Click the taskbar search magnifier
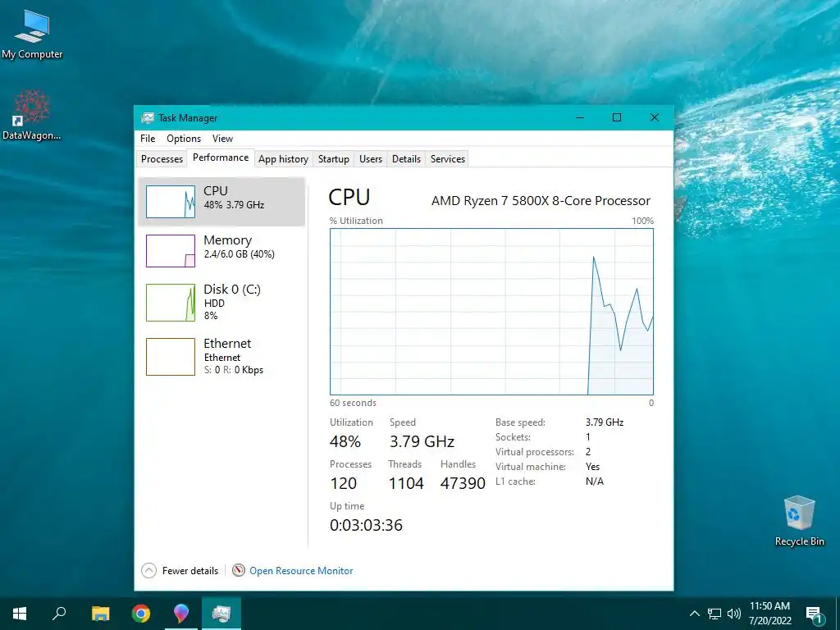 point(59,614)
